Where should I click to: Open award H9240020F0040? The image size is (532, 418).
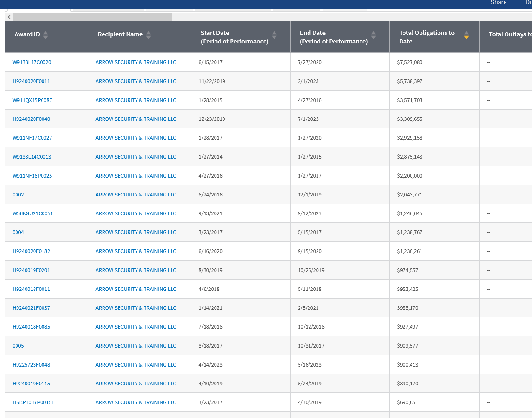point(31,119)
